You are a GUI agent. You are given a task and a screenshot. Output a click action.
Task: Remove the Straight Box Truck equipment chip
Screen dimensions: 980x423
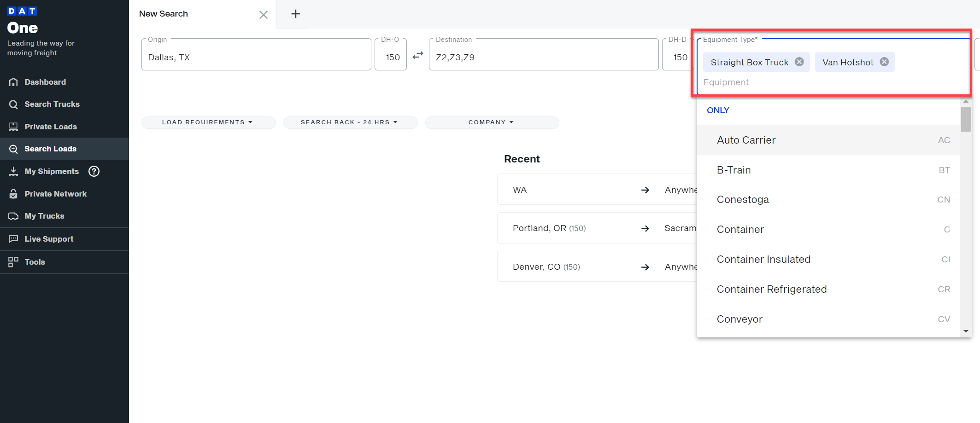(x=799, y=62)
